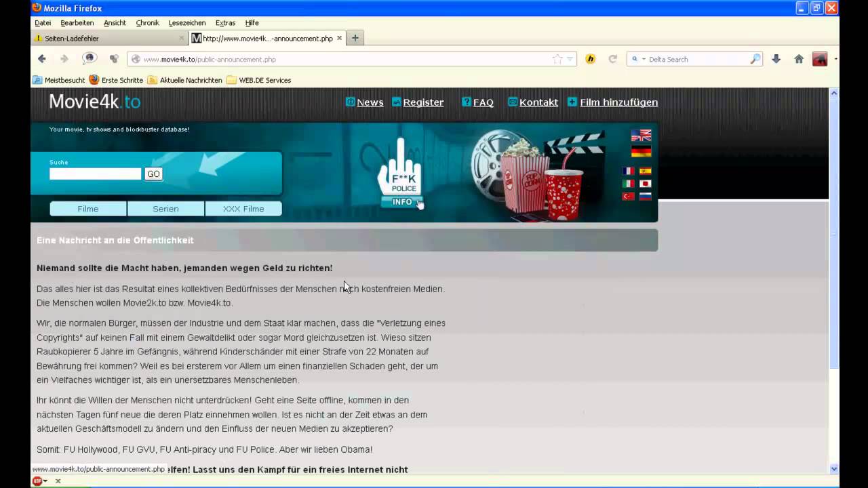
Task: Open the News link in site header
Action: [370, 102]
